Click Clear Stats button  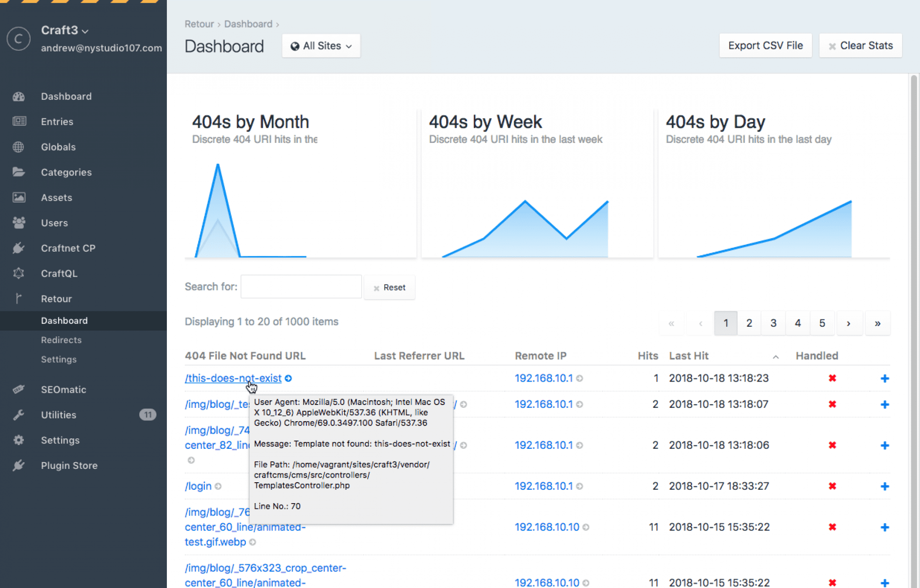click(860, 46)
